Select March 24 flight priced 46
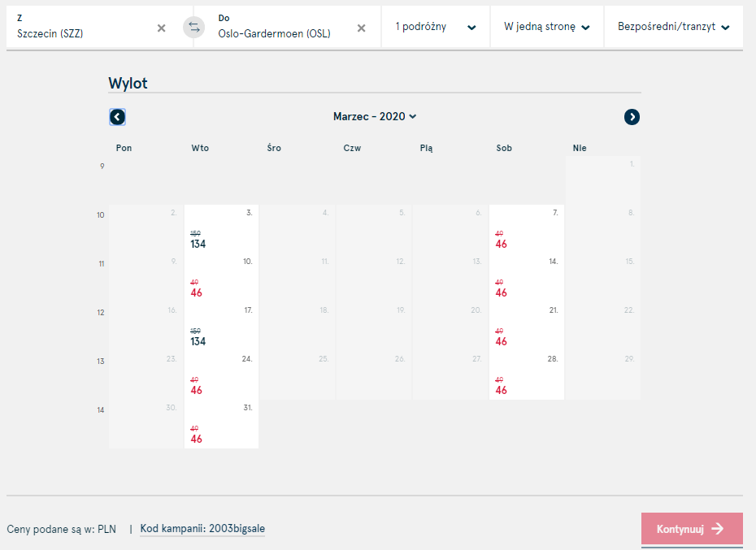756x550 pixels. (222, 375)
